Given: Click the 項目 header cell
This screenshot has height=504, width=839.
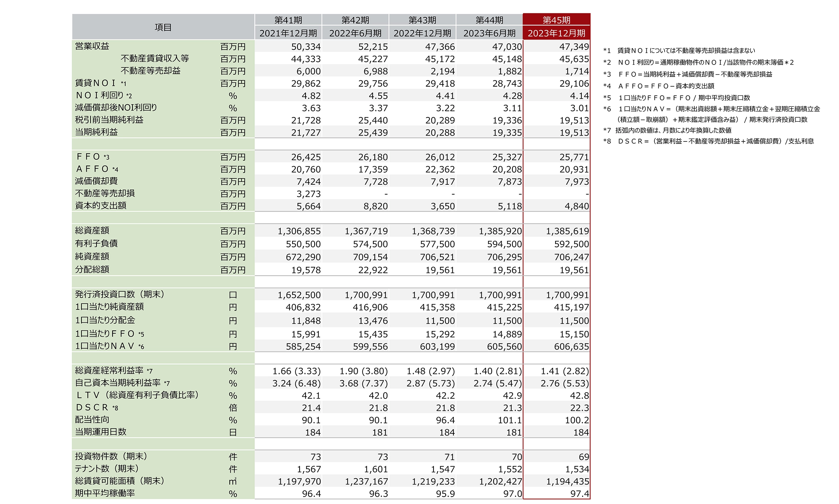Looking at the screenshot, I should point(163,27).
